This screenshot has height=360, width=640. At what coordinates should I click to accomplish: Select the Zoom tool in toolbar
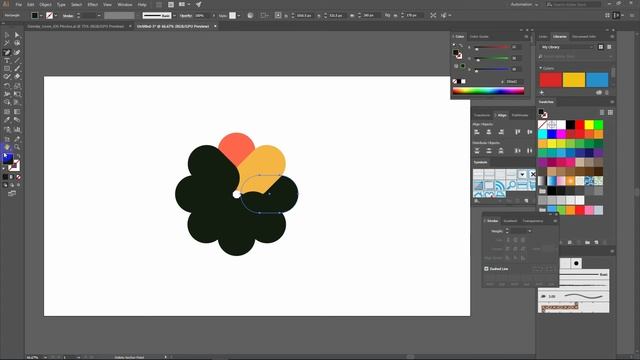point(17,147)
